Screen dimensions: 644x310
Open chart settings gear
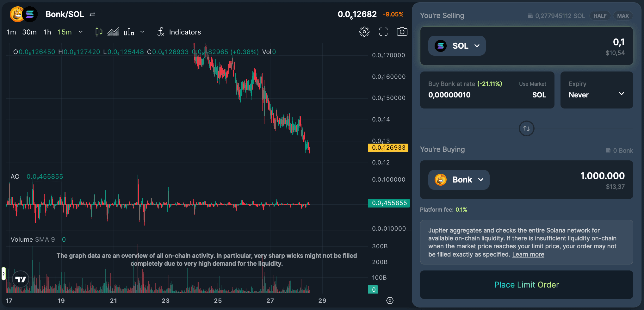tap(364, 32)
